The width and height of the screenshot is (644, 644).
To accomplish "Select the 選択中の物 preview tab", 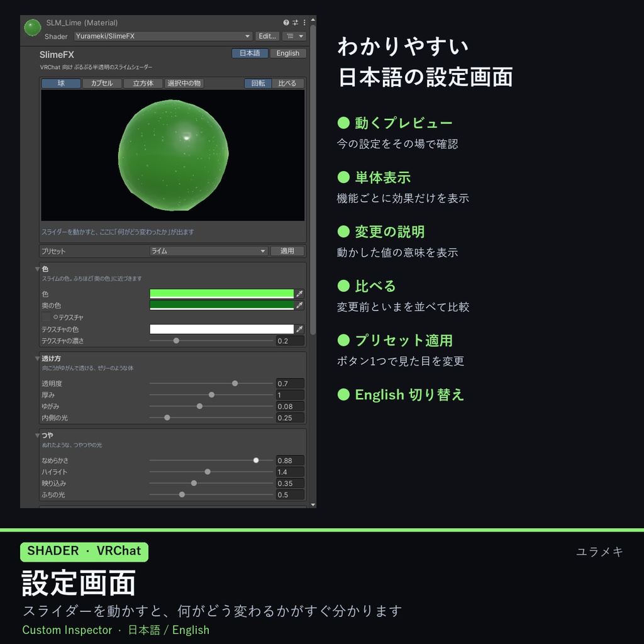I will point(184,84).
